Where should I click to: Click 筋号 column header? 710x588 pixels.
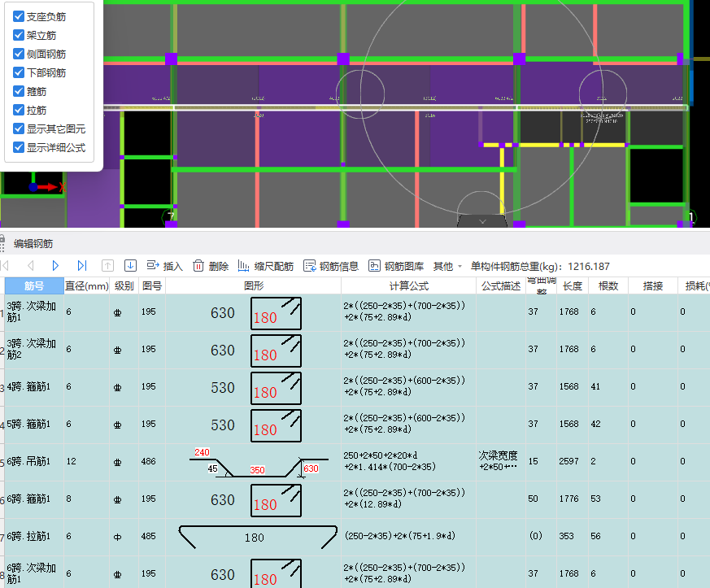(34, 285)
